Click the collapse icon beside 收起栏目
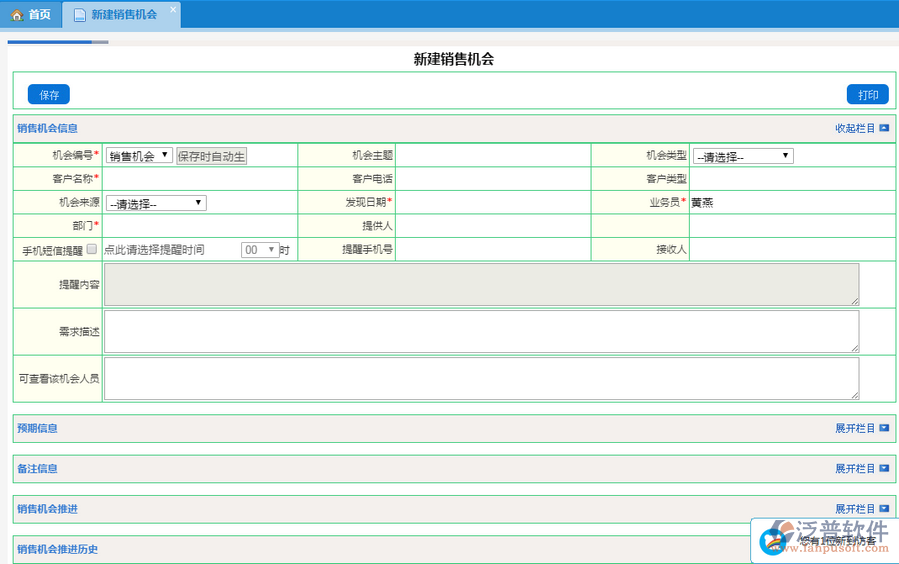 (884, 128)
